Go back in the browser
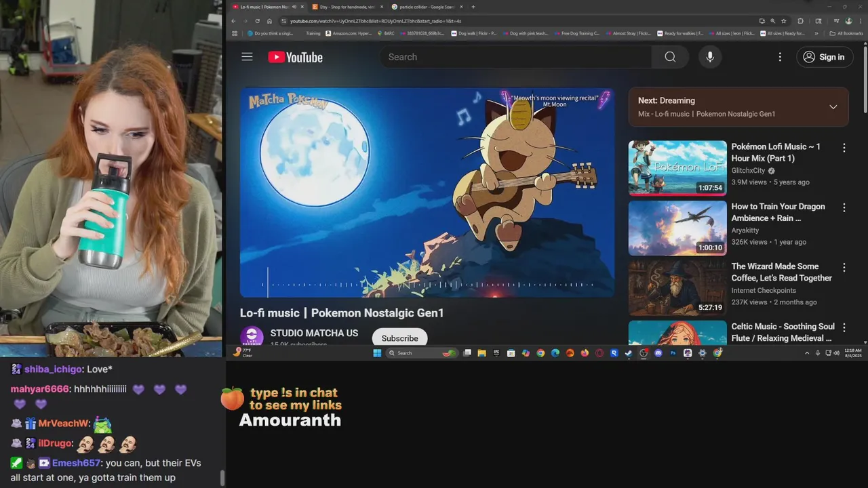This screenshot has height=488, width=868. point(233,21)
